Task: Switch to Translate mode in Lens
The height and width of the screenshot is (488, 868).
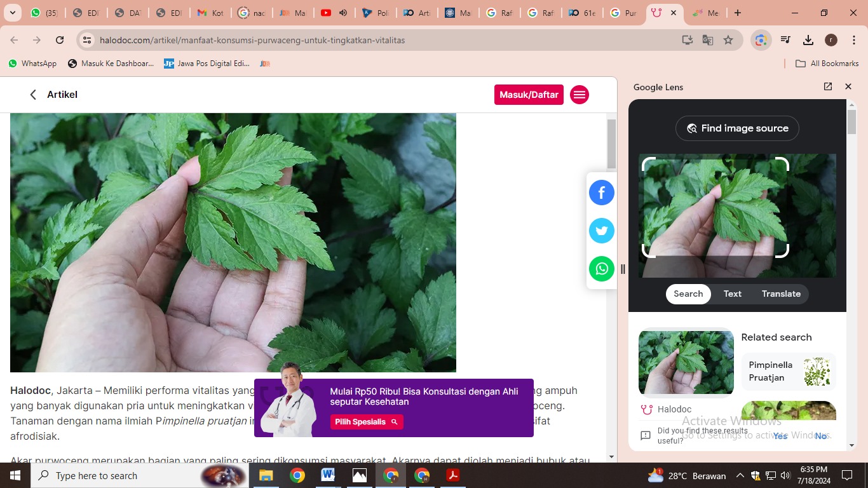Action: click(x=781, y=294)
